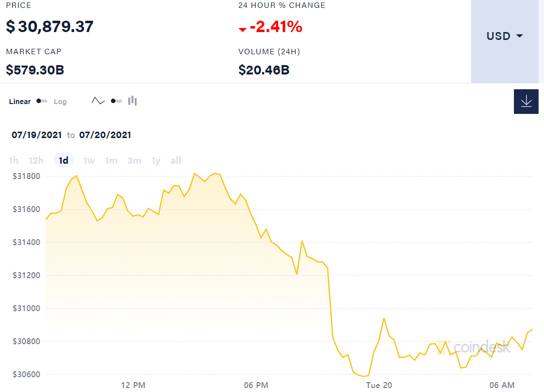This screenshot has width=544, height=392.
Task: Toggle line/candlestick chart type switch
Action: (x=116, y=101)
